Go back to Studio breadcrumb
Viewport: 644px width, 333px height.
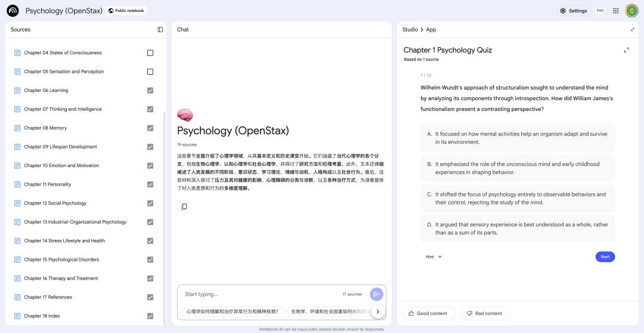tap(410, 30)
